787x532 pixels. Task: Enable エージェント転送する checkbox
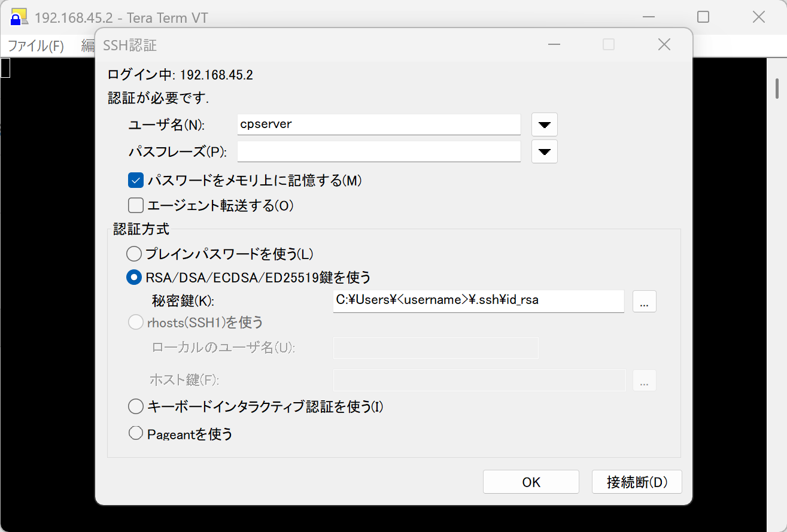tap(136, 206)
